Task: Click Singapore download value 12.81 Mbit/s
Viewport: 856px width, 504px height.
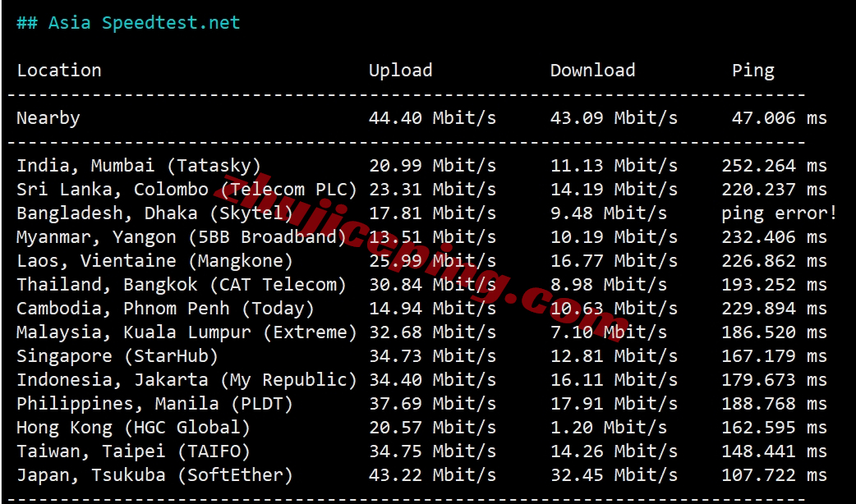Action: tap(614, 355)
